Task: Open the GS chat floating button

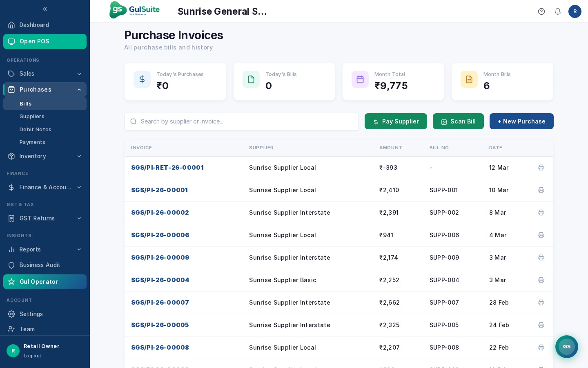Action: tap(567, 347)
